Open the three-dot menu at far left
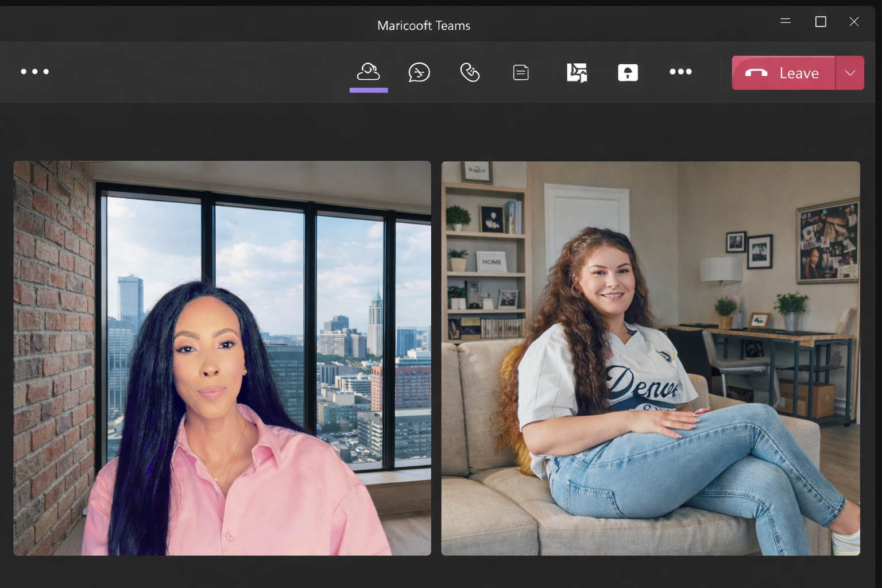The width and height of the screenshot is (882, 588). coord(34,72)
